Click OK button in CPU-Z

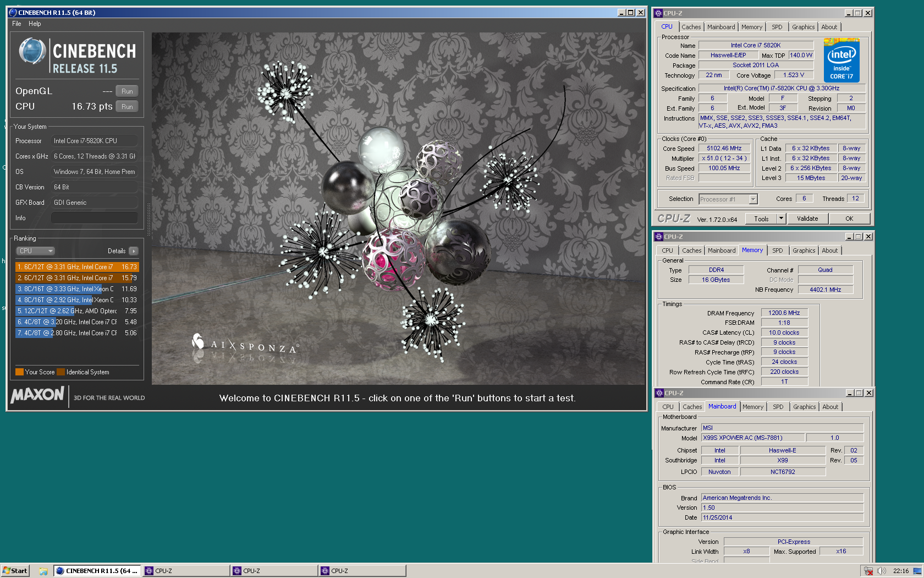tap(849, 219)
